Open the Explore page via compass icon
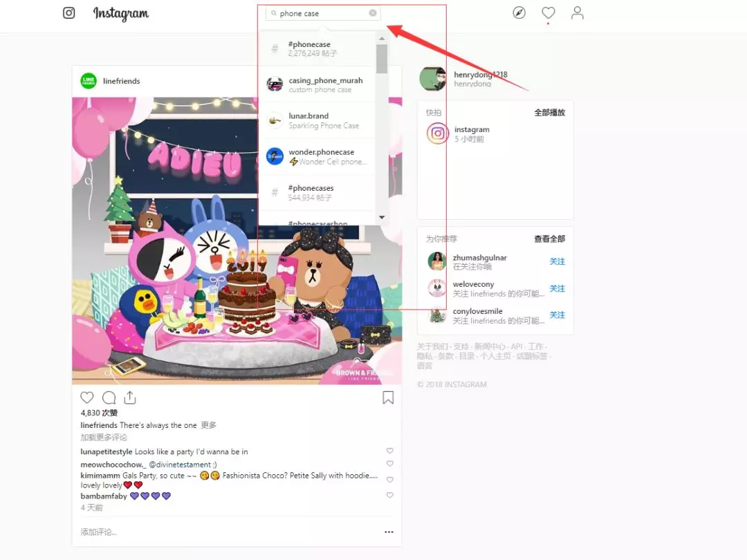This screenshot has width=747, height=560. click(519, 12)
